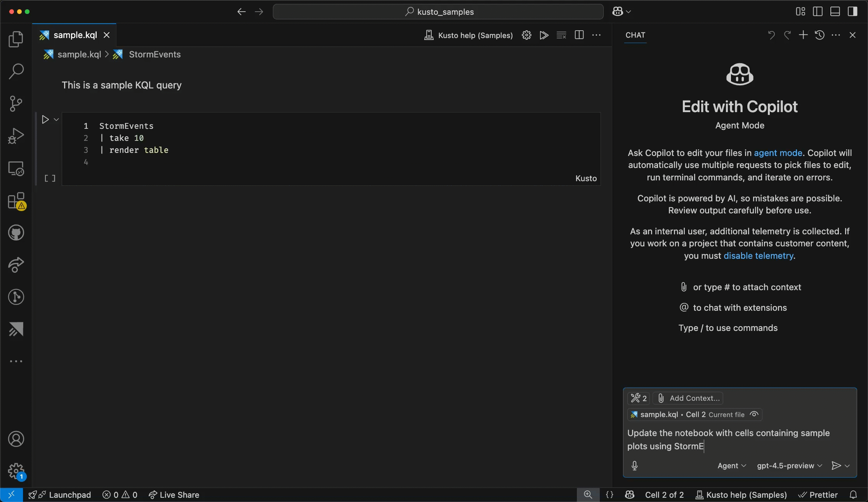Screen dimensions: 868x502
Task: Click Run All cells icon in notebook toolbar
Action: point(544,35)
